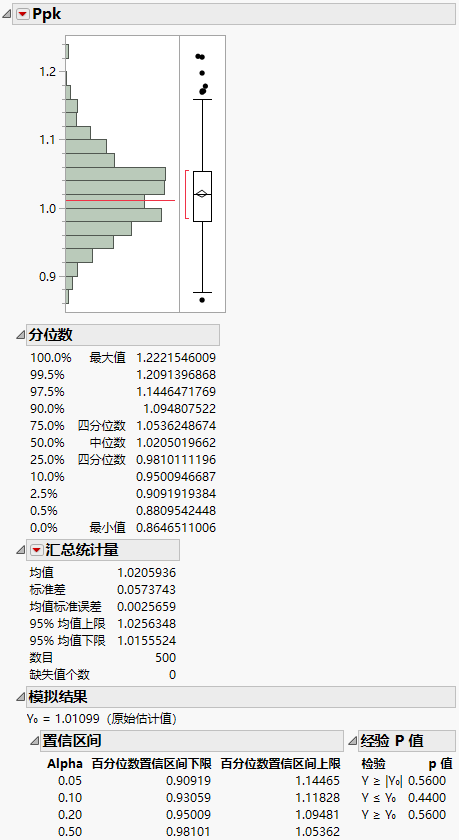Click the 经验 P 值 heading text
The width and height of the screenshot is (459, 840).
pos(392,741)
